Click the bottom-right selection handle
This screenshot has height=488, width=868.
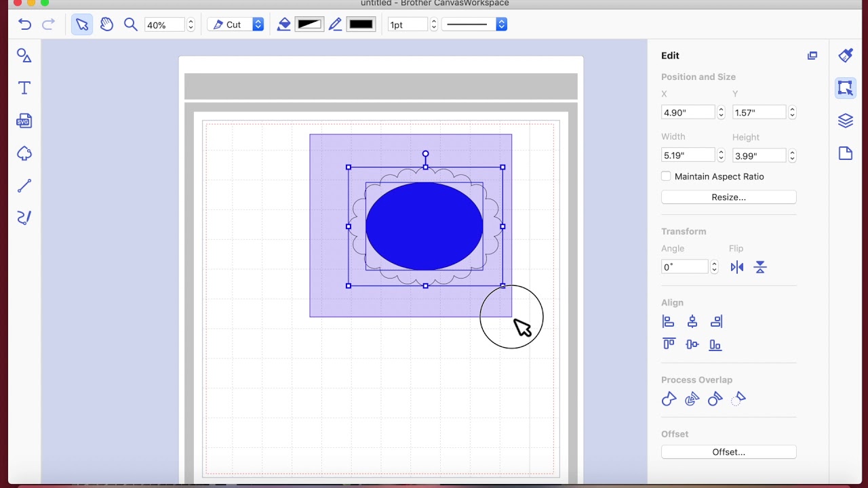click(x=502, y=286)
